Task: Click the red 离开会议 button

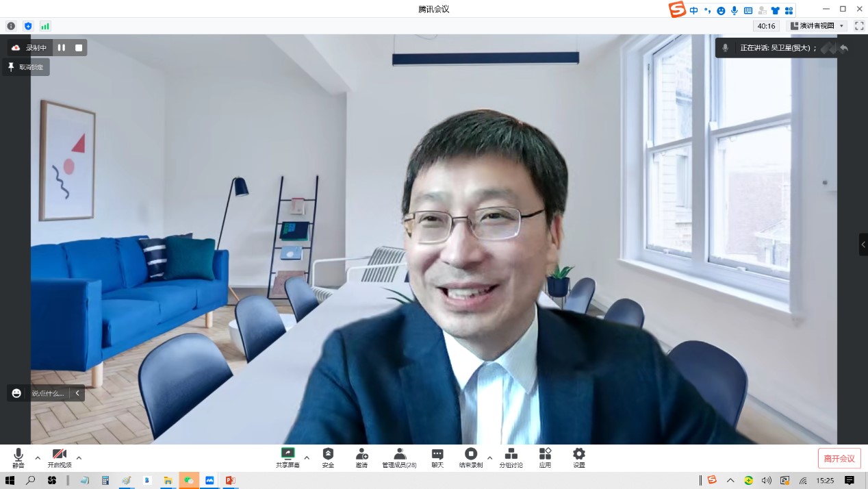Action: pos(839,458)
